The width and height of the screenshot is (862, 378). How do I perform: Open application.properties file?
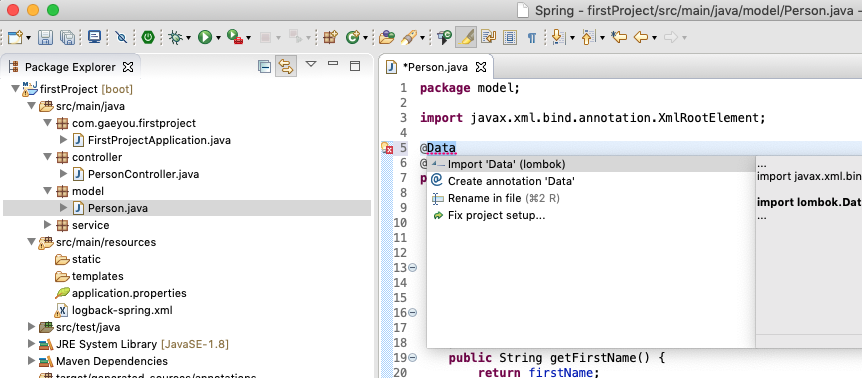coord(129,293)
